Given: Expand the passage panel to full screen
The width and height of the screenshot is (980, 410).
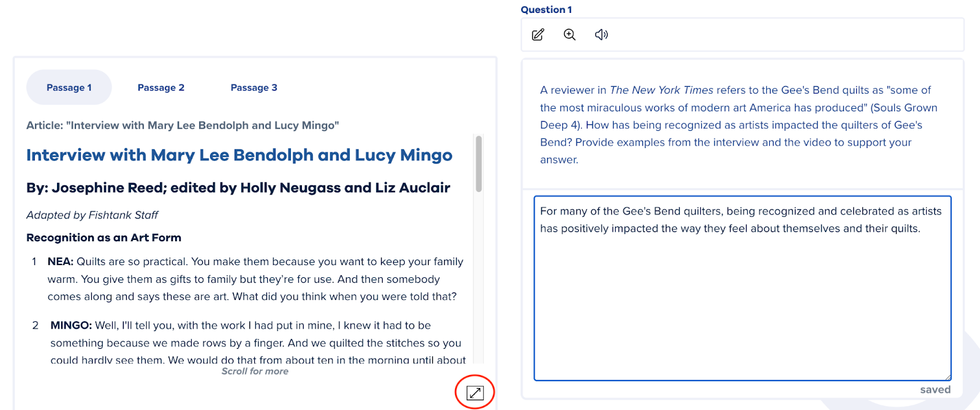Looking at the screenshot, I should click(x=475, y=393).
